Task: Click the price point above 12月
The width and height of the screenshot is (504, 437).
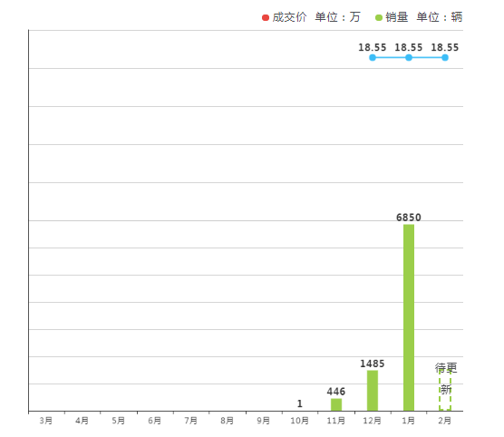Action: point(373,57)
